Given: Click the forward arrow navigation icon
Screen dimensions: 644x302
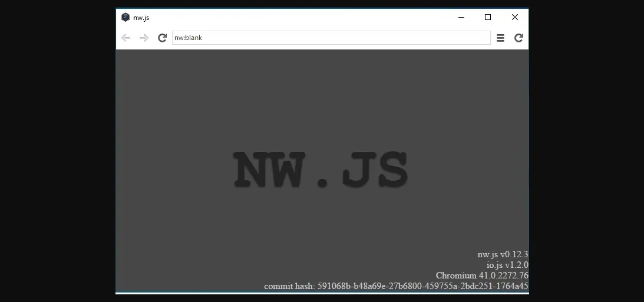Looking at the screenshot, I should click(x=144, y=38).
